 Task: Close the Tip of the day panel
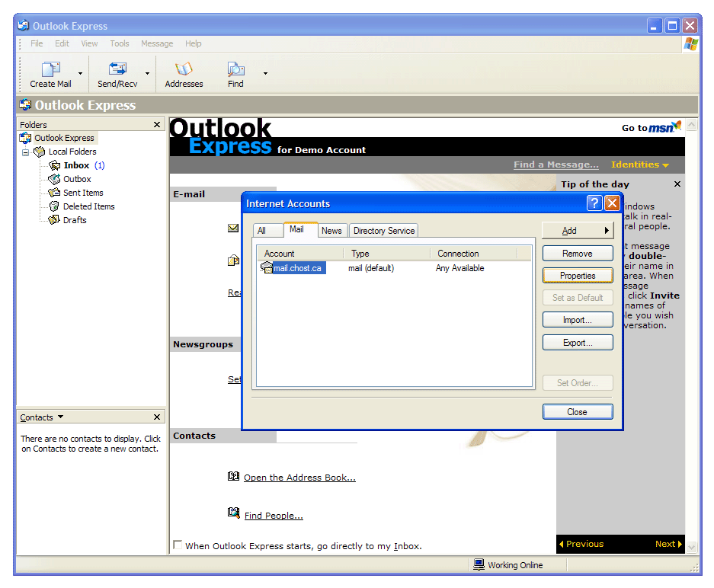click(677, 184)
